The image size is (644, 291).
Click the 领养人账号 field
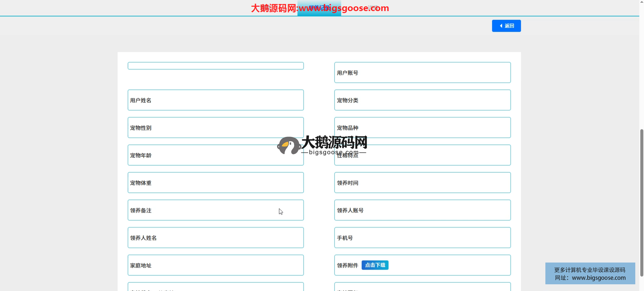(422, 210)
